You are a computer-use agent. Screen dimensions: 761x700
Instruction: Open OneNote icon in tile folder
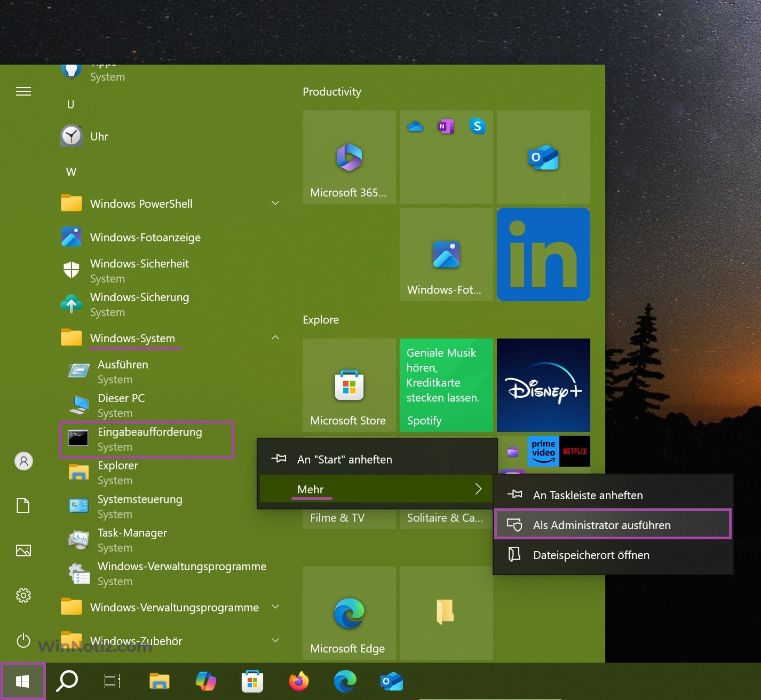pos(446,127)
